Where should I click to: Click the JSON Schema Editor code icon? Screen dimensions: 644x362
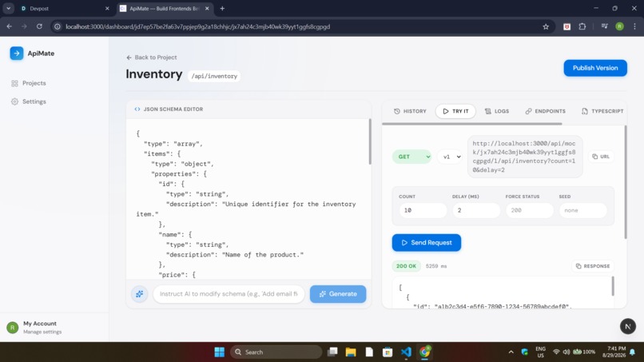137,109
